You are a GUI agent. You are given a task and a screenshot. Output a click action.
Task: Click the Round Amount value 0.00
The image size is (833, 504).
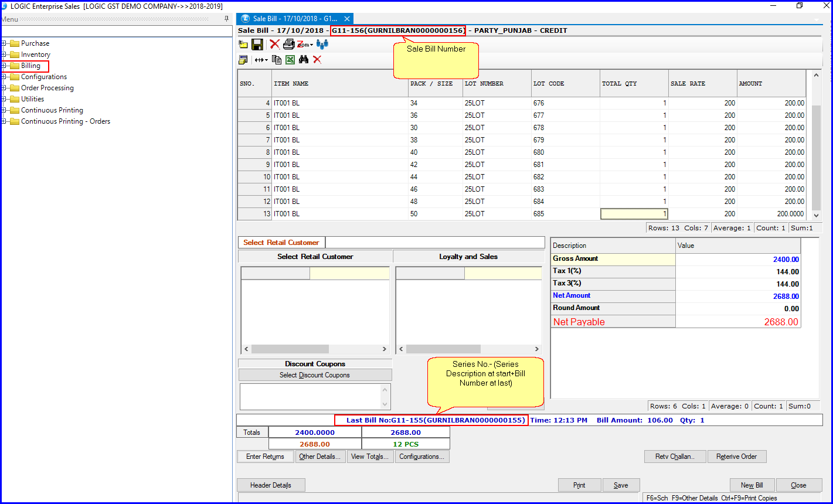(x=791, y=309)
